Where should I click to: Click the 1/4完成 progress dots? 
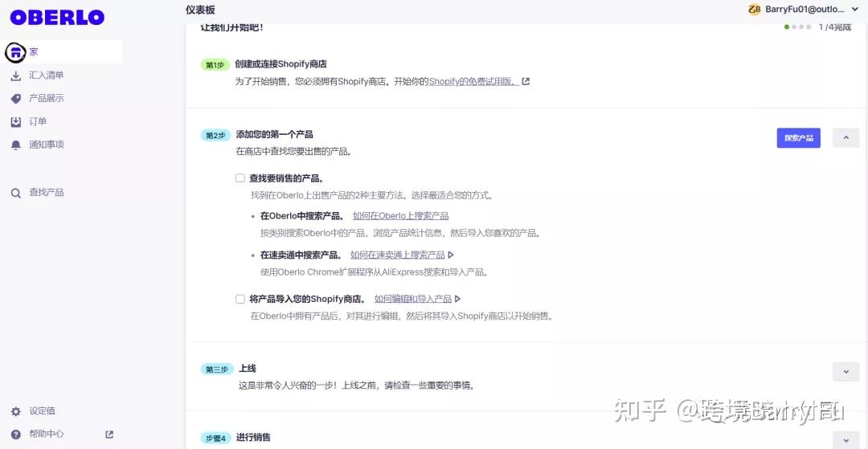[x=798, y=27]
